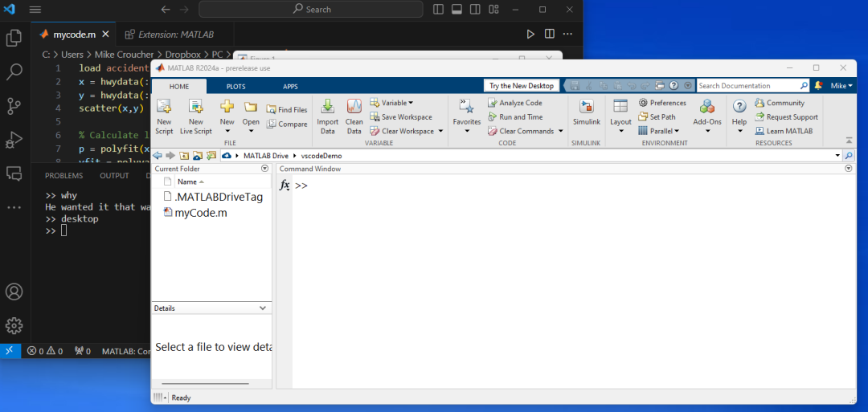Open the PROBLEMS panel in VS Code
The image size is (868, 412).
point(63,175)
